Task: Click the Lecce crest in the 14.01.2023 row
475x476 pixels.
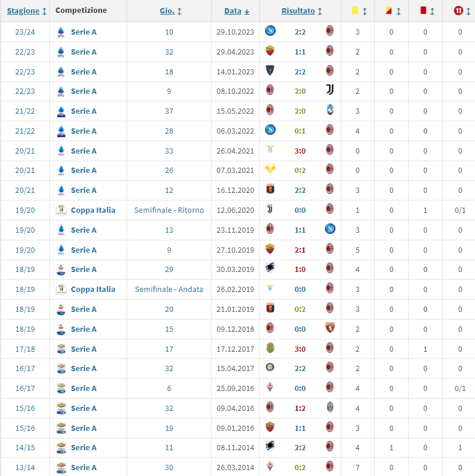Action: coord(270,71)
